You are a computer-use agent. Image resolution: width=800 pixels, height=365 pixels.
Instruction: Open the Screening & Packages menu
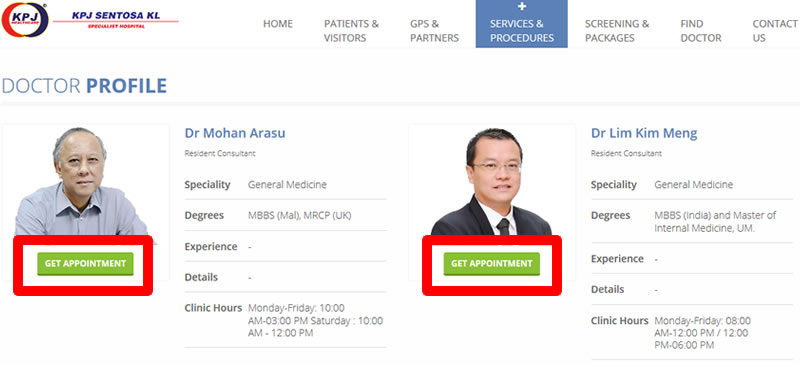pyautogui.click(x=617, y=31)
